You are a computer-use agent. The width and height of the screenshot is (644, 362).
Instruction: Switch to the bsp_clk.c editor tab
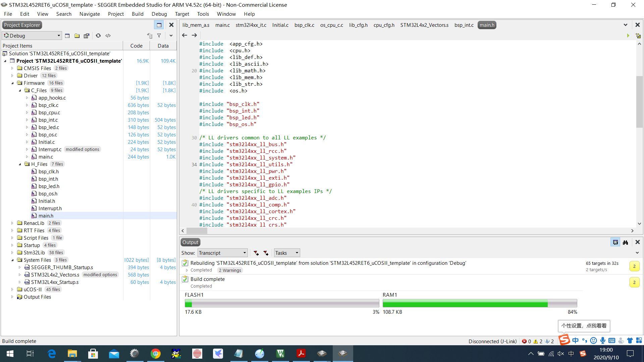(304, 25)
